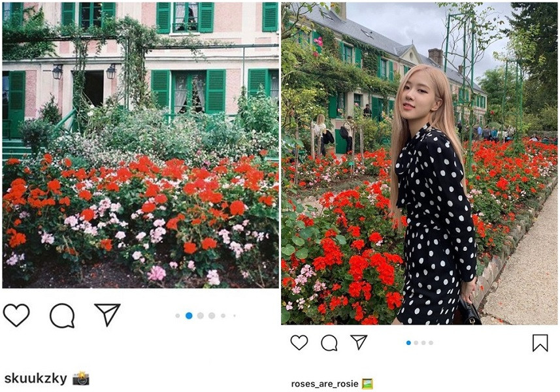This screenshot has width=560, height=392.
Task: Switch to the third slide dot on skuukzky's carousel
Action: 200,316
